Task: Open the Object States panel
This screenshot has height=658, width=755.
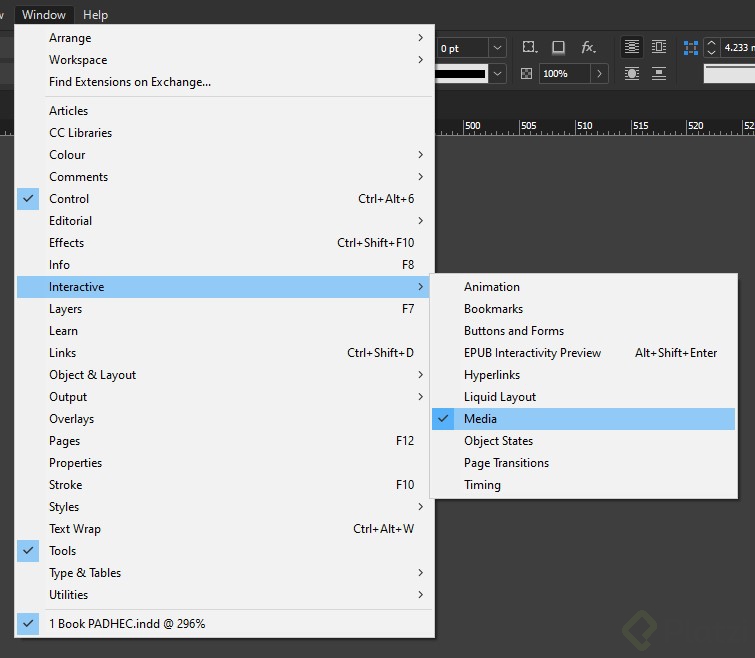Action: [x=584, y=440]
